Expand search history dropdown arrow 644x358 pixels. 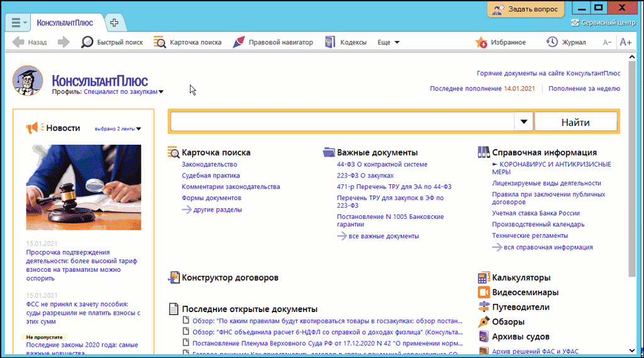524,121
